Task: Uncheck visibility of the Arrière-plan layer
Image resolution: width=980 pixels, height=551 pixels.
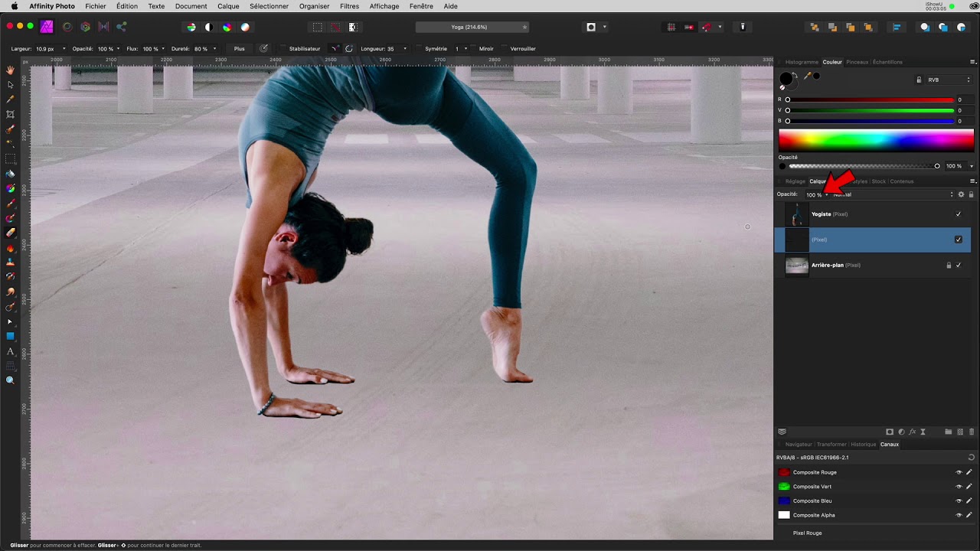Action: [x=958, y=266]
